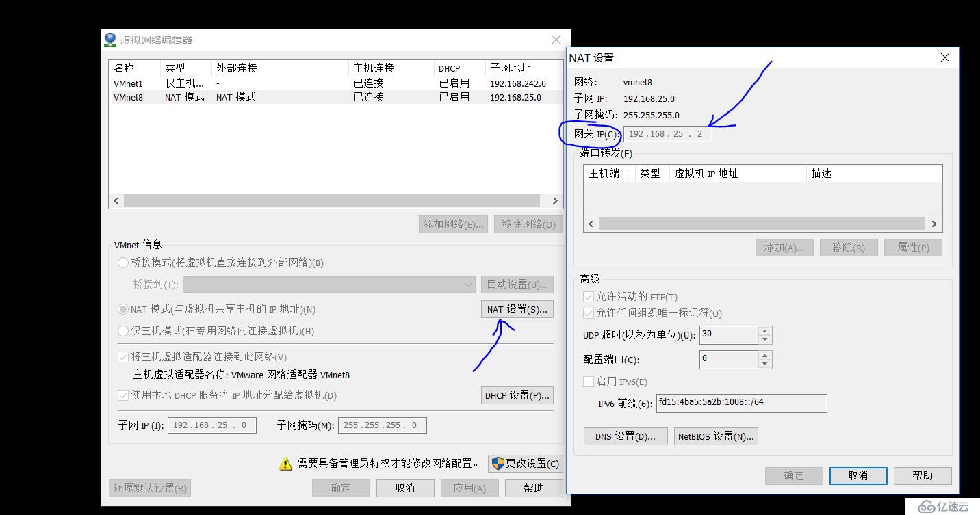The height and width of the screenshot is (515, 980).
Task: Click 确定 in the Virtual Network Editor
Action: (341, 488)
